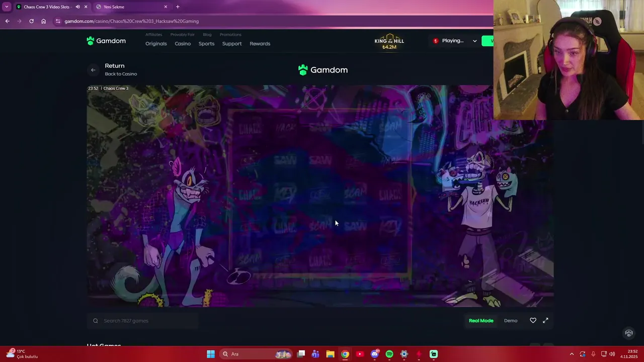Viewport: 644px width, 362px height.
Task: Open volume control tray icon
Action: pos(612,354)
